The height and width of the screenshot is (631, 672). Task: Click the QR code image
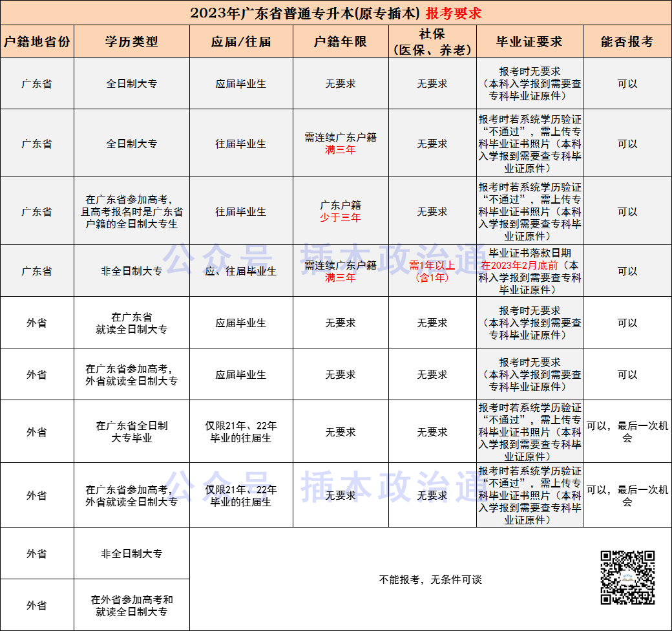627,578
